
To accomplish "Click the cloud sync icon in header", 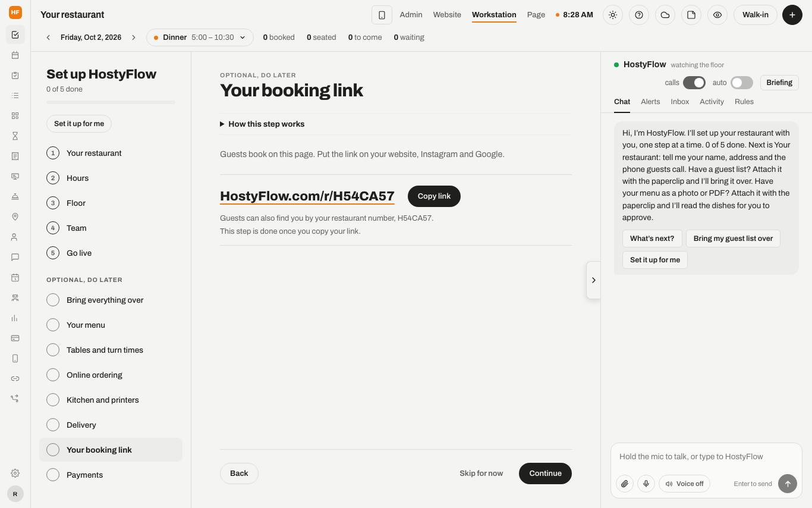I will (665, 15).
